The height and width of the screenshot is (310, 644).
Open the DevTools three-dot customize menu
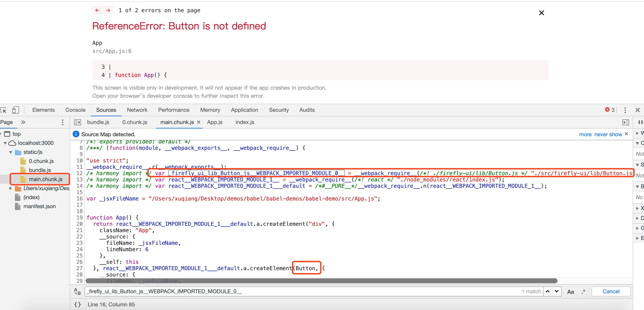point(625,110)
